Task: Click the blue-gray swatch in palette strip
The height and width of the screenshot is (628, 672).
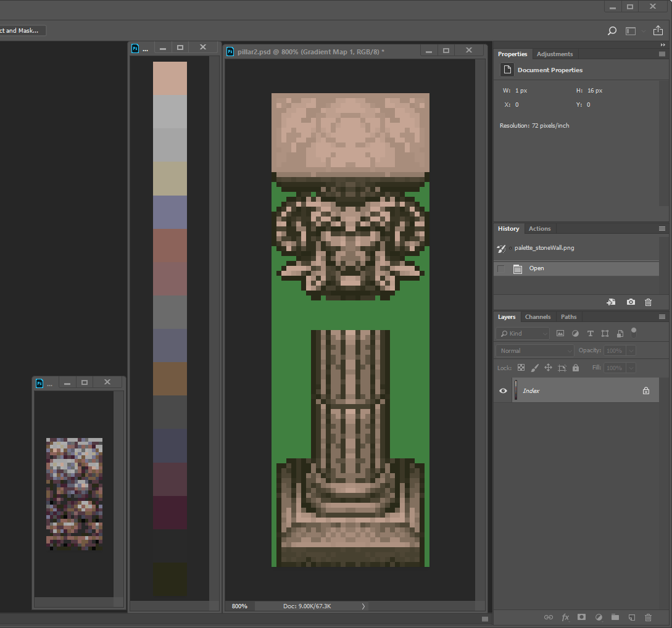Action: [x=170, y=212]
